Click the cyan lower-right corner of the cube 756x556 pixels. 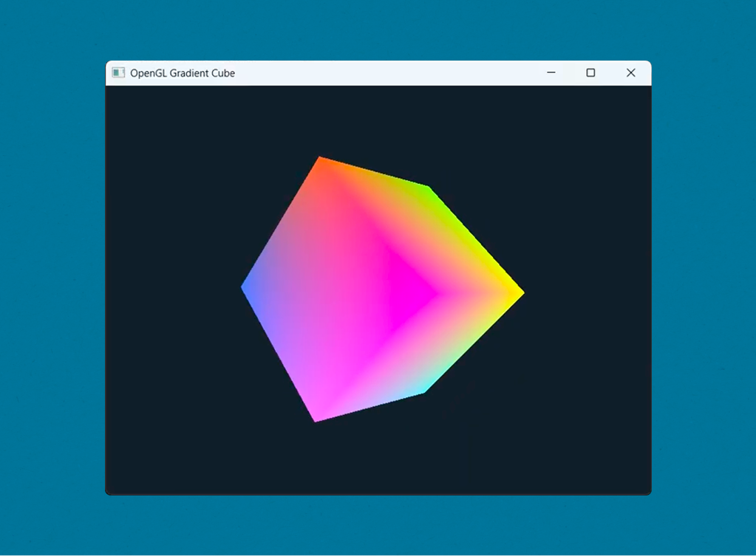point(422,390)
